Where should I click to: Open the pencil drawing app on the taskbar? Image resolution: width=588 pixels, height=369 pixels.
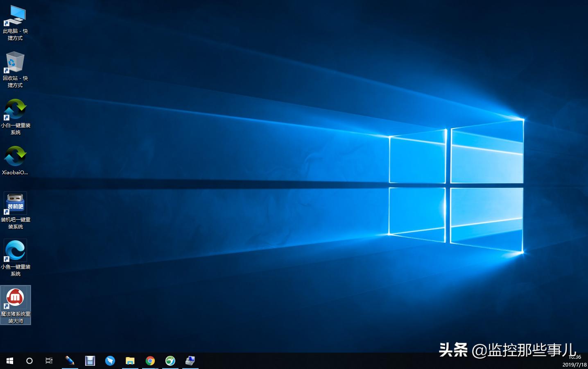(70, 361)
